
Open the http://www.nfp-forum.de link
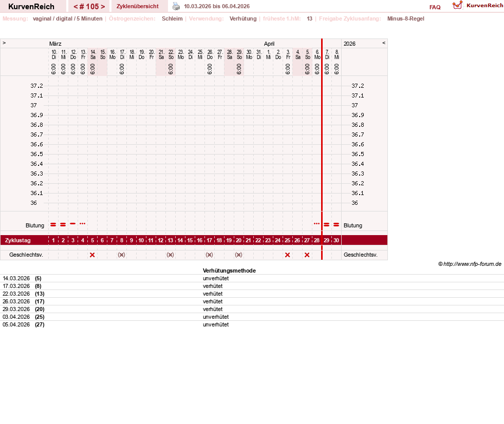(472, 264)
